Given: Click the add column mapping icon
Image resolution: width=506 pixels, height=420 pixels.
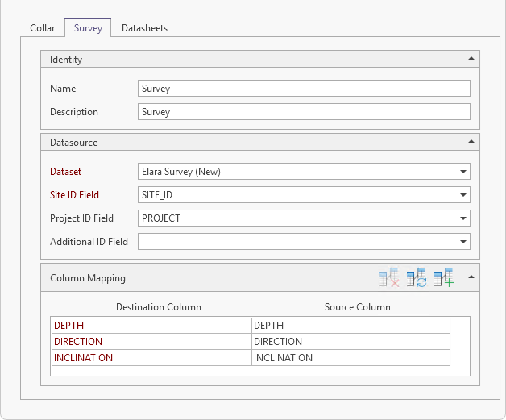Looking at the screenshot, I should coord(443,278).
